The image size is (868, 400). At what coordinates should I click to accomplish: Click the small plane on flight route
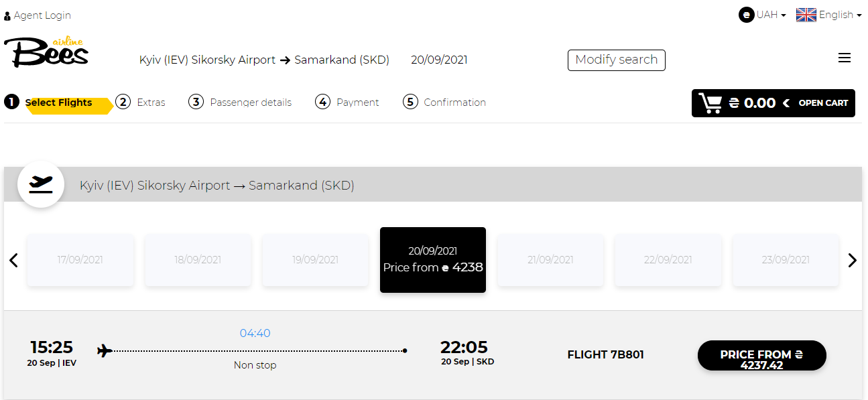[105, 350]
